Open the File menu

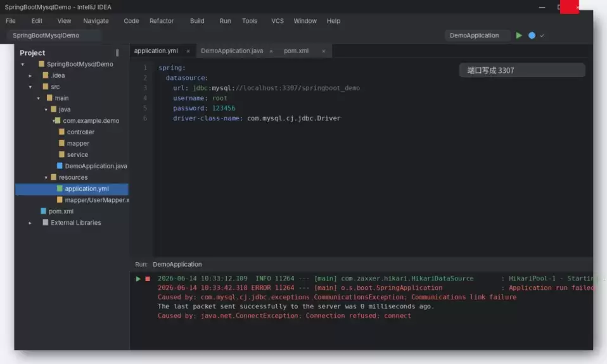point(10,21)
